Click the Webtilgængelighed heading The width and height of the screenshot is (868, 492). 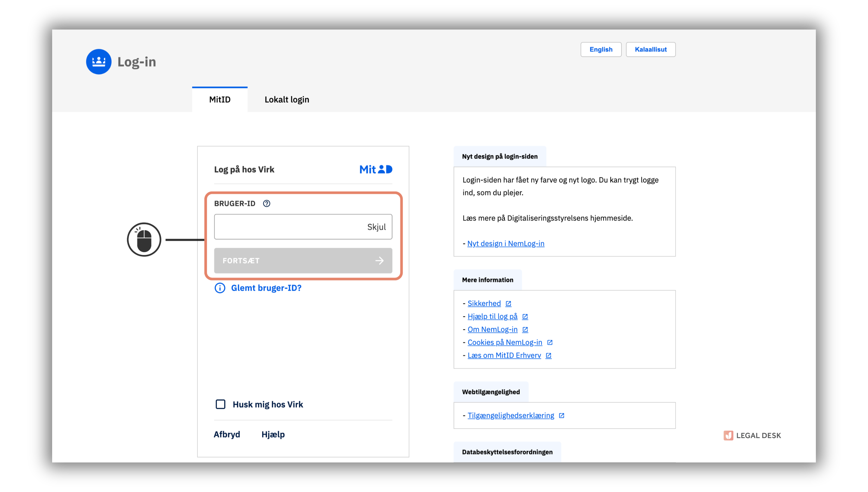[x=491, y=392]
